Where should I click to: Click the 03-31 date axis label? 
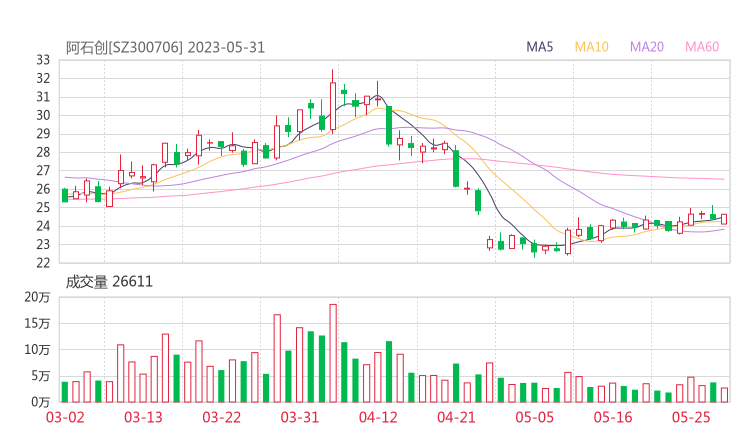(300, 417)
